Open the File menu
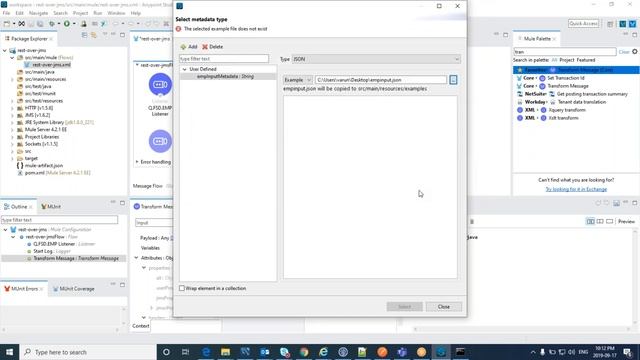640x360 pixels. pyautogui.click(x=6, y=13)
